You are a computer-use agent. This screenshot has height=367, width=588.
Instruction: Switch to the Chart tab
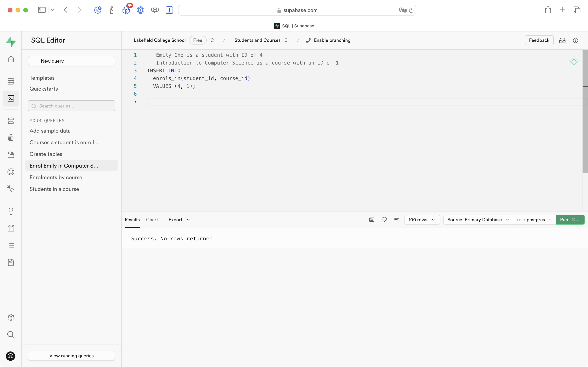coord(152,219)
